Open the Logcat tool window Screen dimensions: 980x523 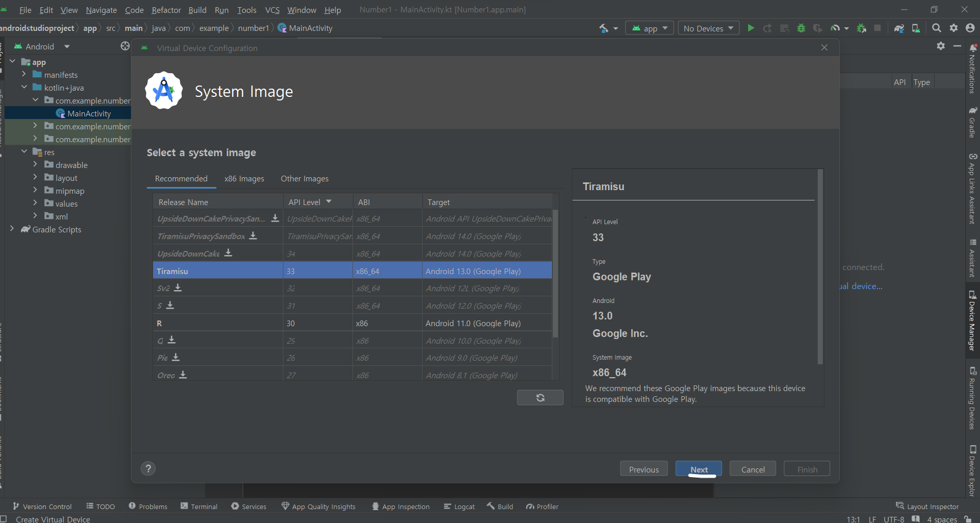[459, 507]
